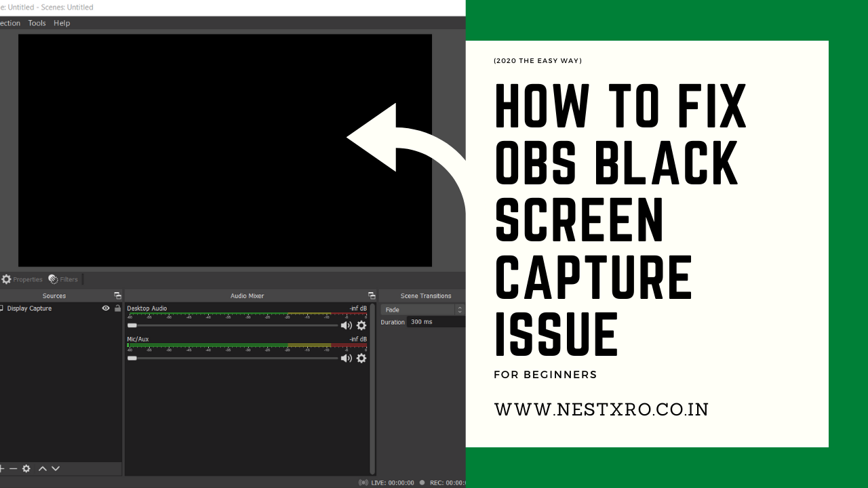Open Filters for the selected source
The image size is (868, 488).
63,279
